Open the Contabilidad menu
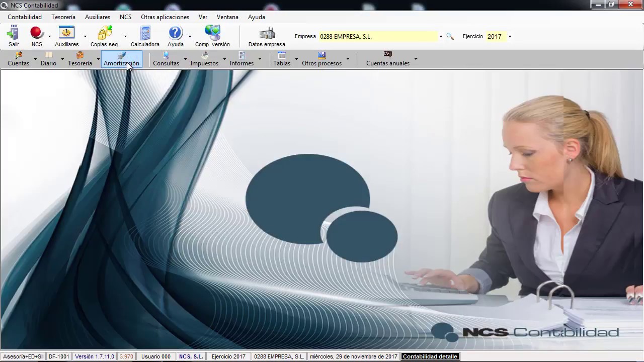The image size is (644, 362). (x=25, y=17)
